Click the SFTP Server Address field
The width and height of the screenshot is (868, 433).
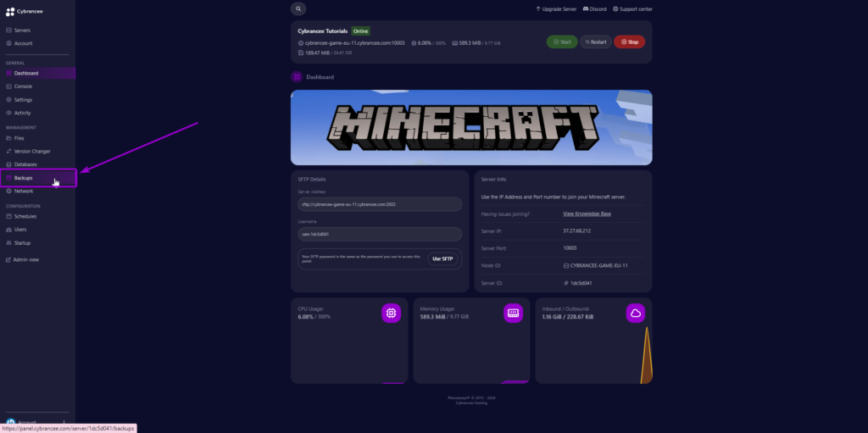[x=380, y=204]
